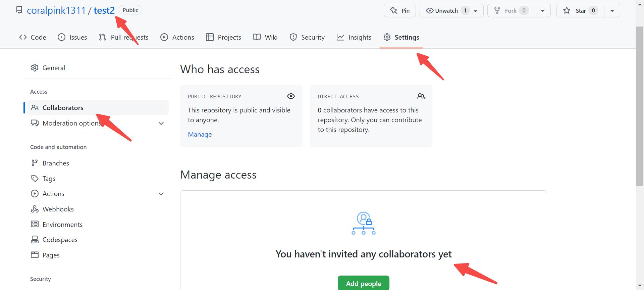Open Tags settings
The width and height of the screenshot is (644, 290).
[98, 179]
